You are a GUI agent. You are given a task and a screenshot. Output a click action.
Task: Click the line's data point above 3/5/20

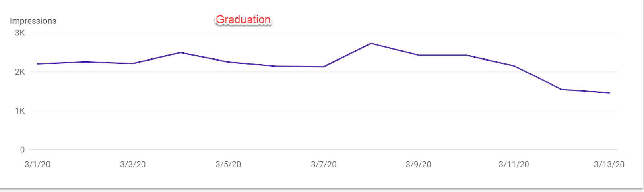click(x=228, y=62)
